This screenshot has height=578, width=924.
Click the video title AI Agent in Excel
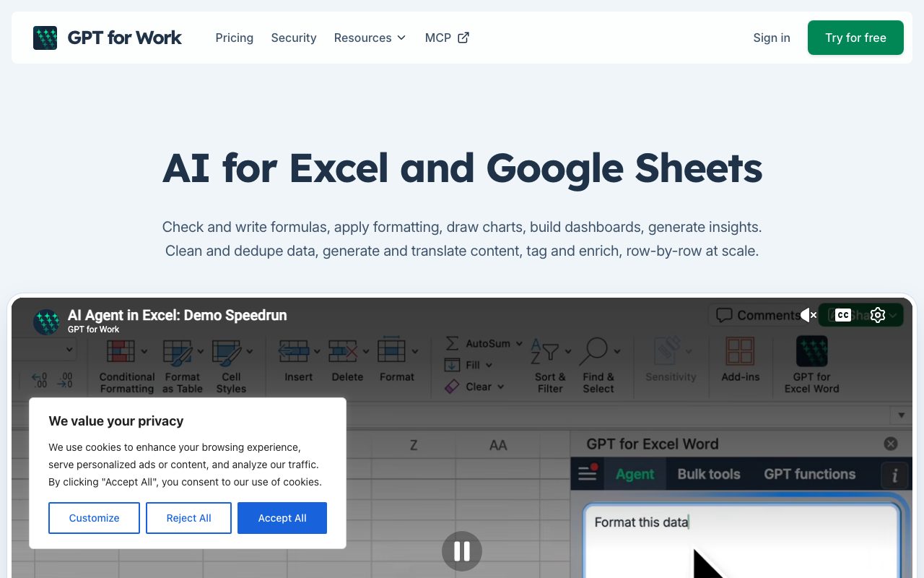pos(178,315)
